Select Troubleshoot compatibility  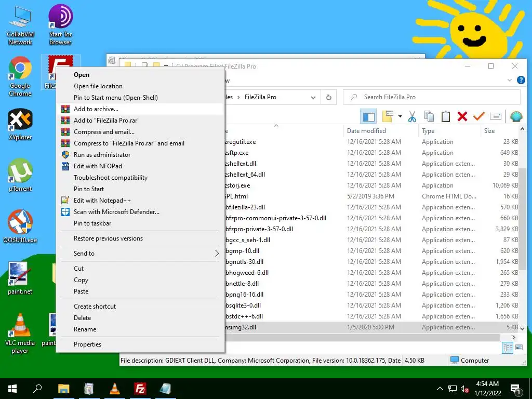click(140, 178)
